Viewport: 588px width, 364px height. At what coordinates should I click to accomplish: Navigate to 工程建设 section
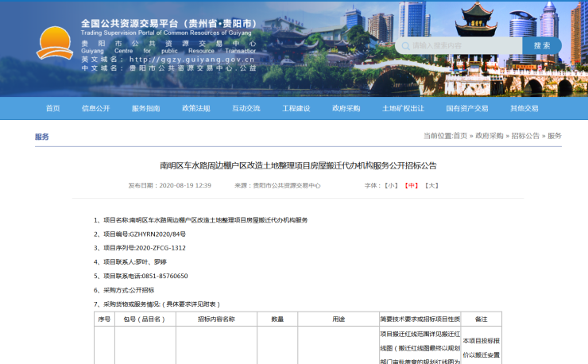(296, 108)
